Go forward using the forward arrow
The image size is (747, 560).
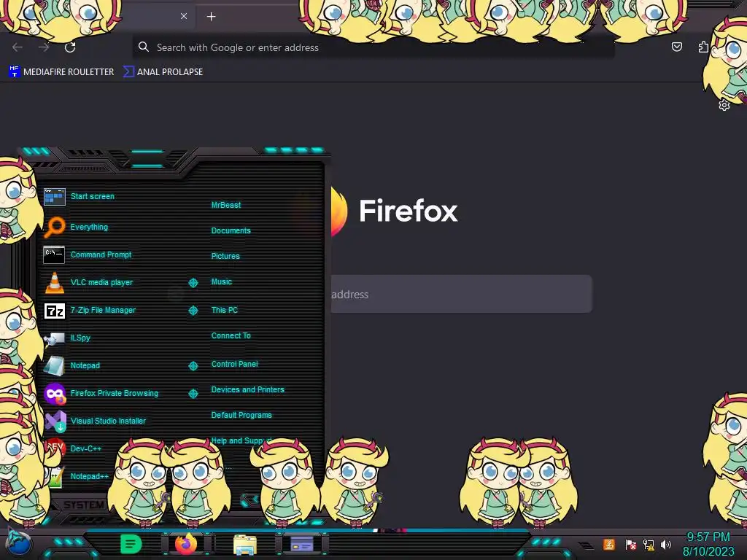point(44,47)
